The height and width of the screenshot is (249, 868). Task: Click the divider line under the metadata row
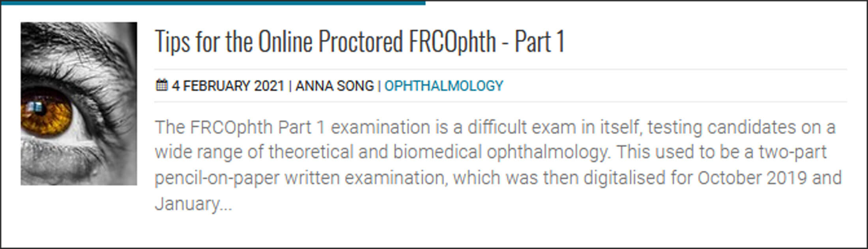click(500, 102)
